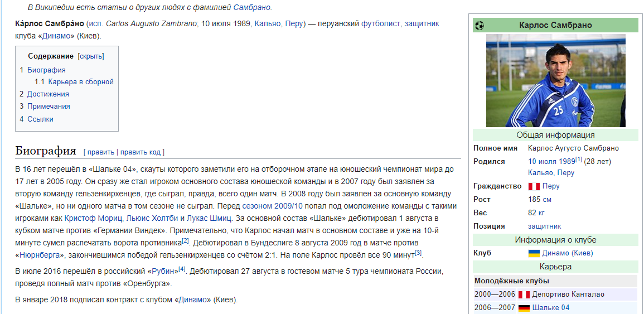
Task: Open the Кальяо link in intro paragraph
Action: 268,24
